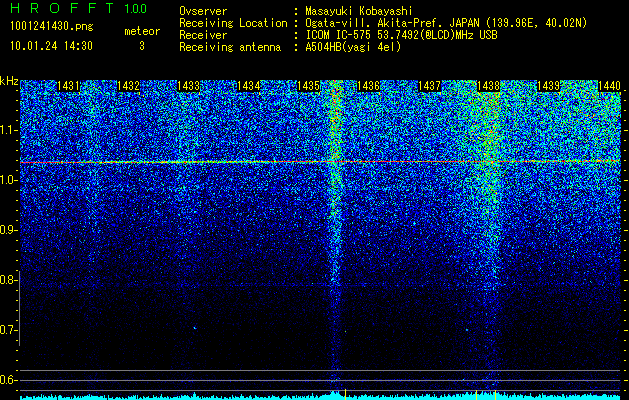The image size is (629, 400).
Task: Click the 1434 time marker
Action: 248,86
